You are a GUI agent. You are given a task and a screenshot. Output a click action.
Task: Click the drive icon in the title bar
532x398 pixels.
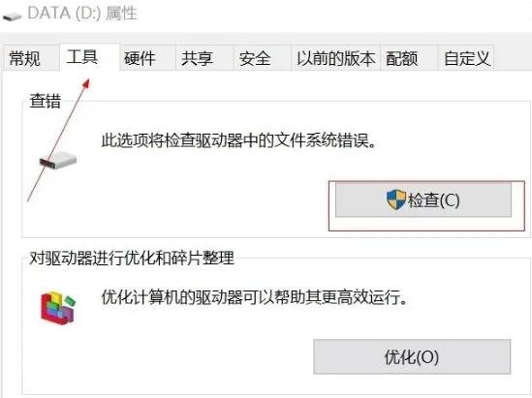(12, 15)
